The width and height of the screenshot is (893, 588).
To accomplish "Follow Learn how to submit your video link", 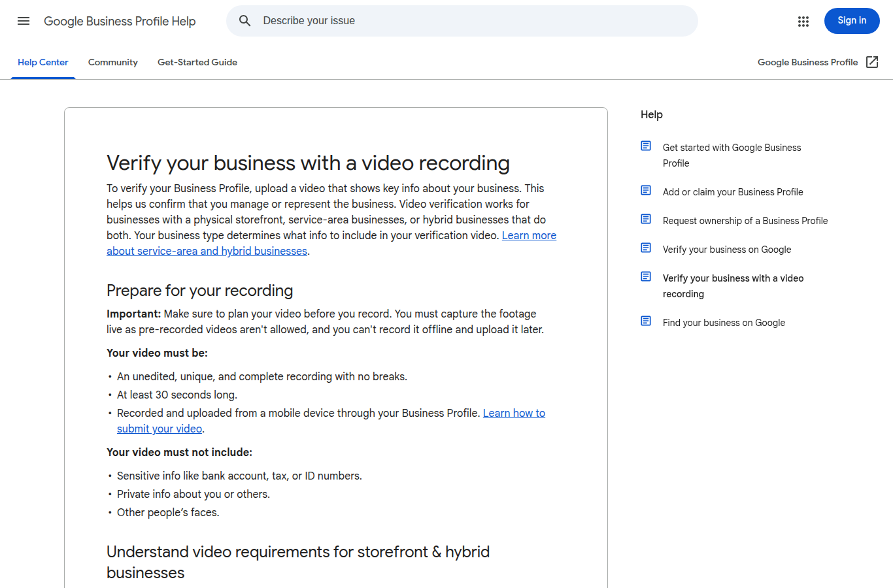I will [331, 421].
